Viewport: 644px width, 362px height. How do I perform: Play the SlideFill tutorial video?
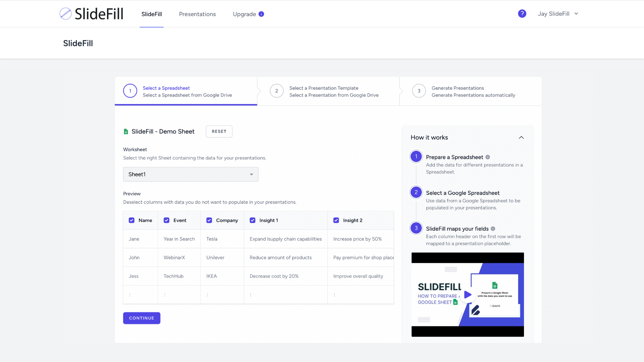point(468,295)
